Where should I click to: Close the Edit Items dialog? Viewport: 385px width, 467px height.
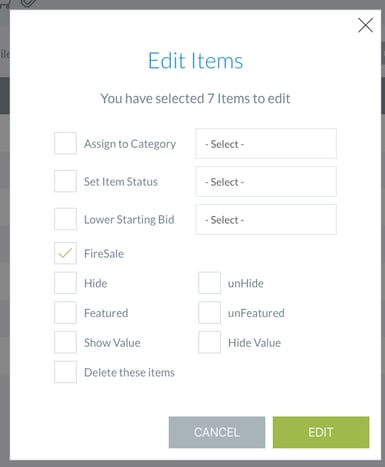point(365,25)
